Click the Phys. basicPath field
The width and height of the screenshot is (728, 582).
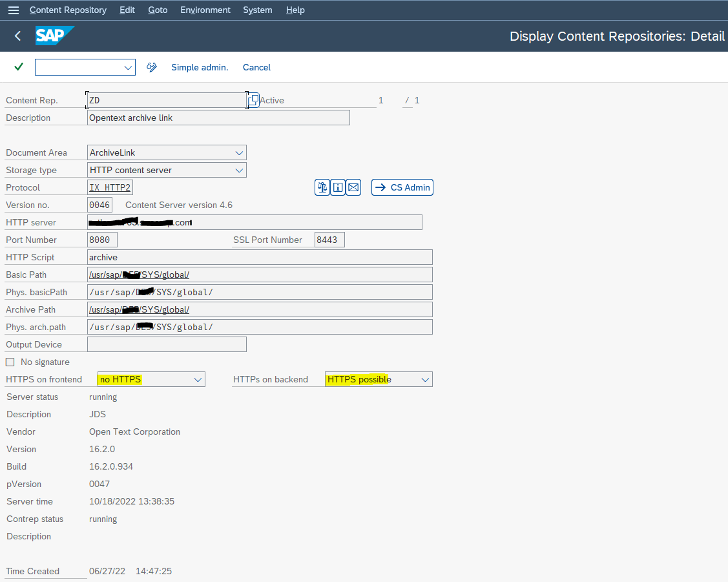pyautogui.click(x=260, y=292)
